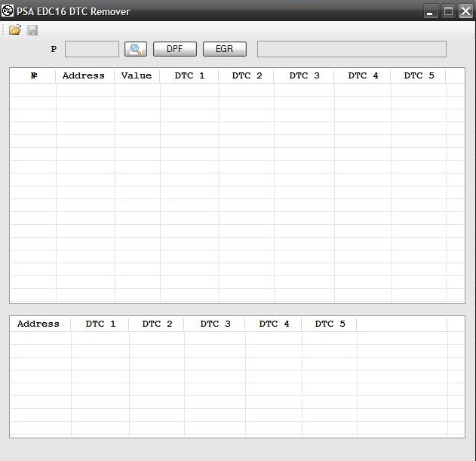Open a file with the folder icon
Screen dimensions: 476x461
[15, 30]
